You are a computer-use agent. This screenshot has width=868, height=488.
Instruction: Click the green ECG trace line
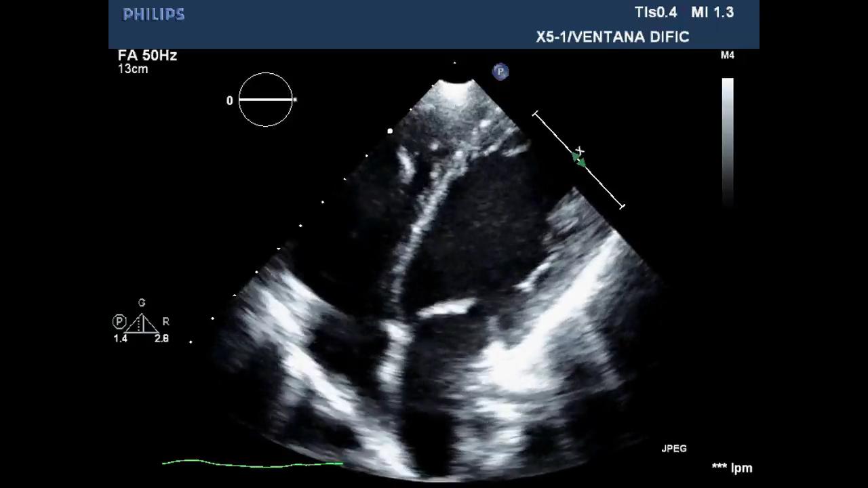(252, 464)
